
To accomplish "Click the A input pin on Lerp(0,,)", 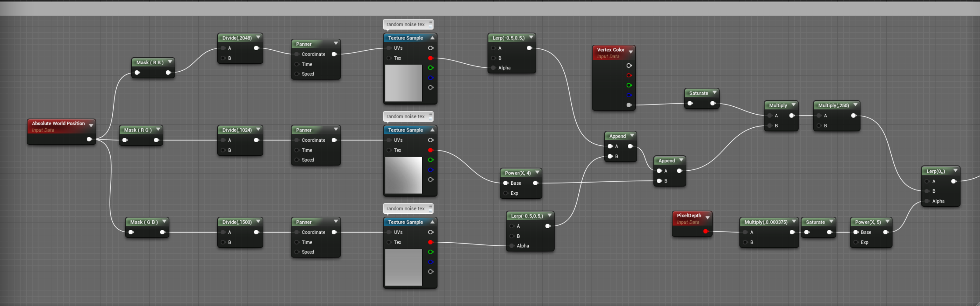I will click(x=927, y=181).
